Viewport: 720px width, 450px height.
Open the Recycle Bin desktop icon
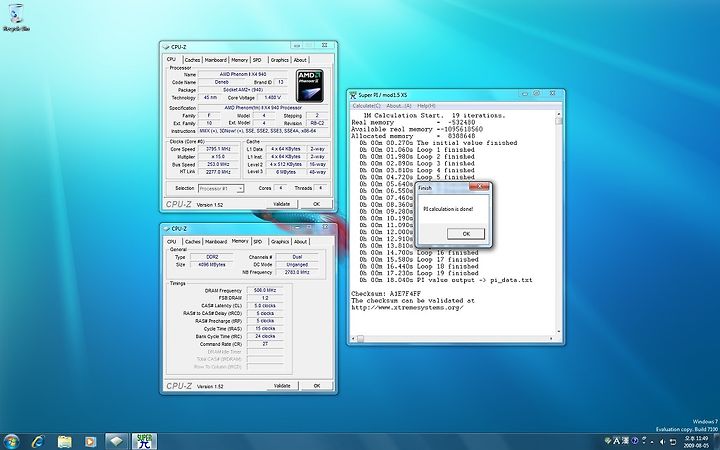(x=16, y=17)
